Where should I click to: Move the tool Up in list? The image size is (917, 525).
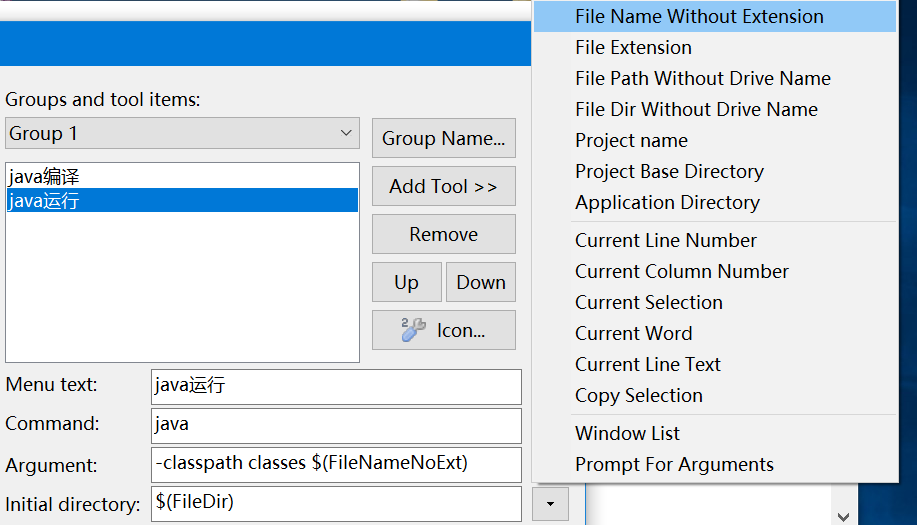point(406,282)
